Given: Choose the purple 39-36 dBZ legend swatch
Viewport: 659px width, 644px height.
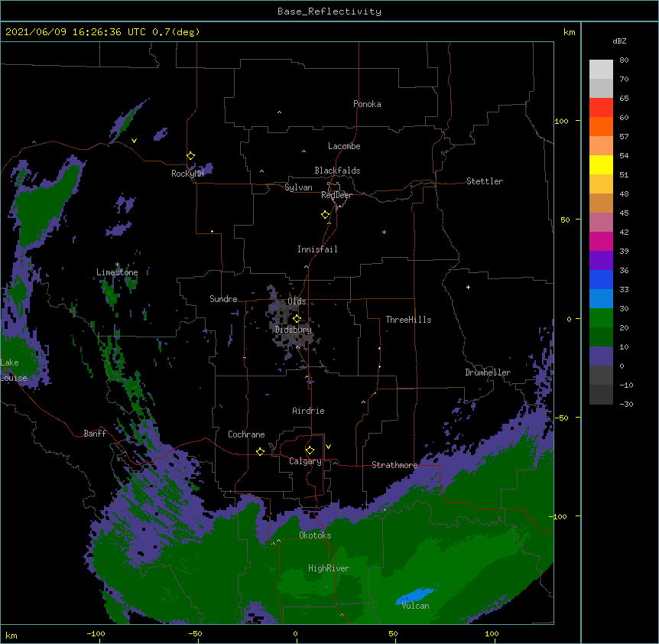Looking at the screenshot, I should point(601,260).
